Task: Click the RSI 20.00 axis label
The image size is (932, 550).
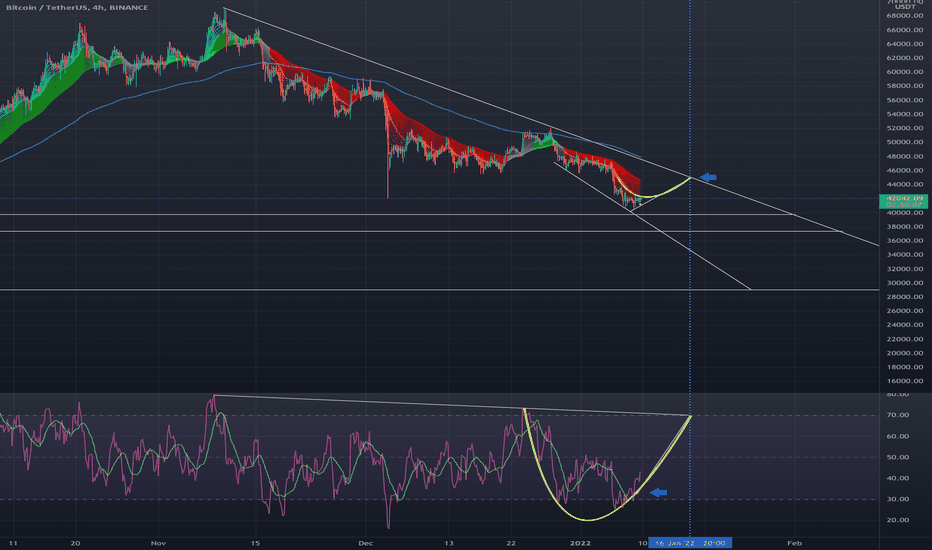Action: (x=898, y=520)
